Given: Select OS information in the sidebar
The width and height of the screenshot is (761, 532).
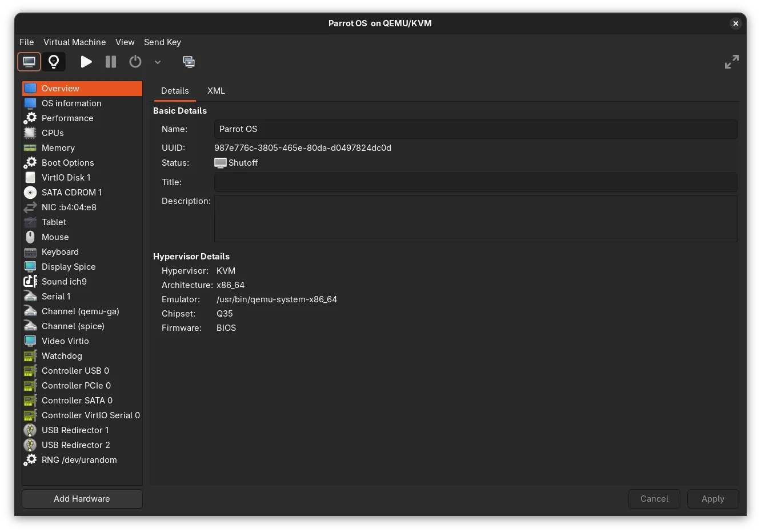Looking at the screenshot, I should tap(82, 103).
